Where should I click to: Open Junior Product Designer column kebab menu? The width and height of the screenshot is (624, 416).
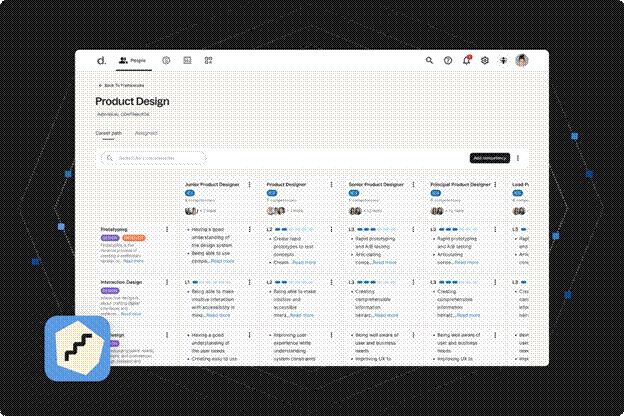coord(250,184)
